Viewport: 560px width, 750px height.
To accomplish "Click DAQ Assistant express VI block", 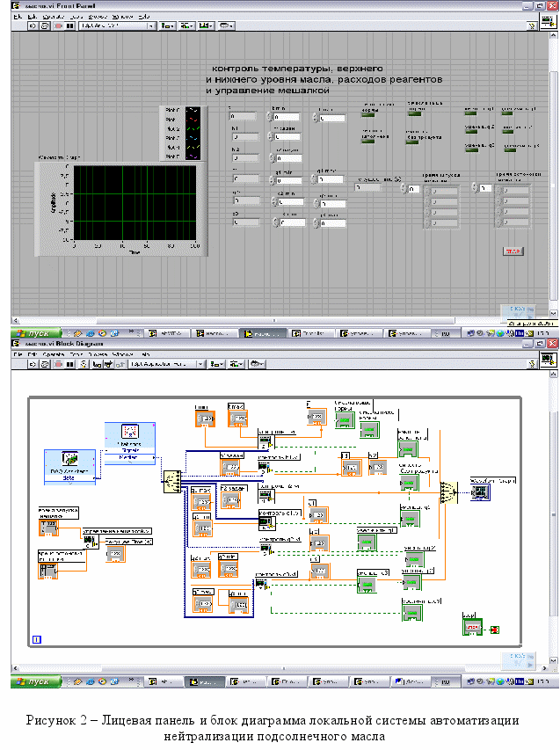I will (69, 467).
